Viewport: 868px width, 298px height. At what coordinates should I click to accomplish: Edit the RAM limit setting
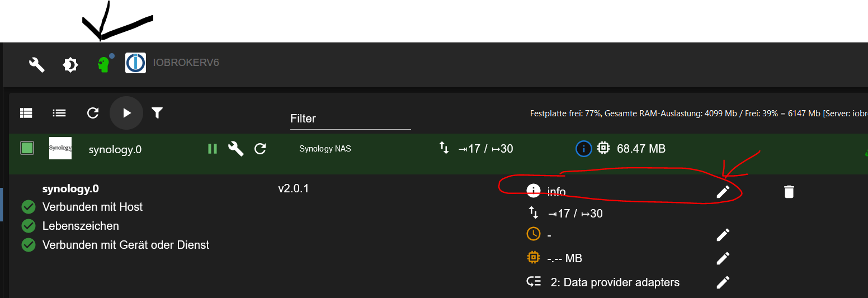click(x=723, y=258)
